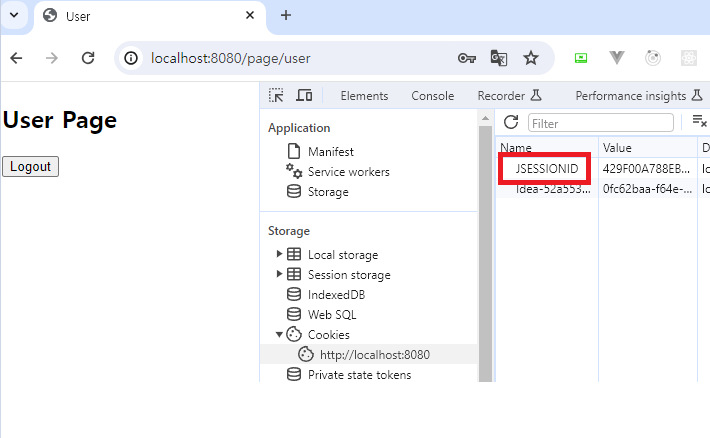This screenshot has width=710, height=438.
Task: Click the User Page heading
Action: click(x=60, y=120)
